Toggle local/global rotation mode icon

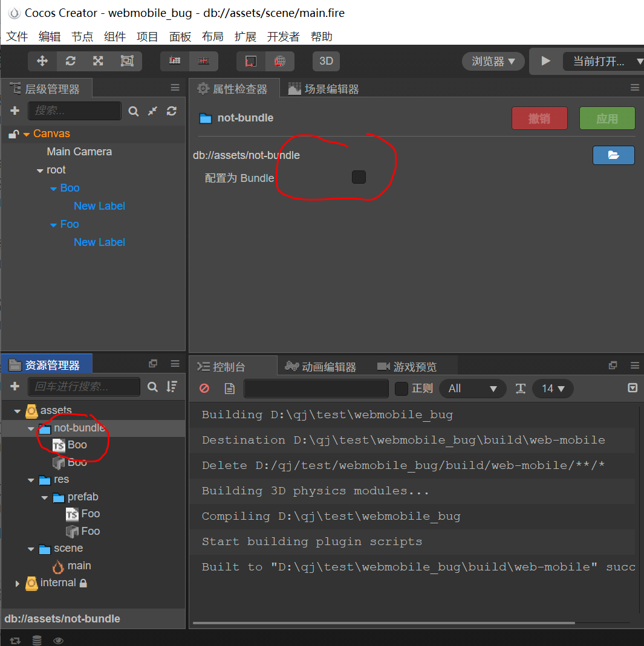pos(203,61)
